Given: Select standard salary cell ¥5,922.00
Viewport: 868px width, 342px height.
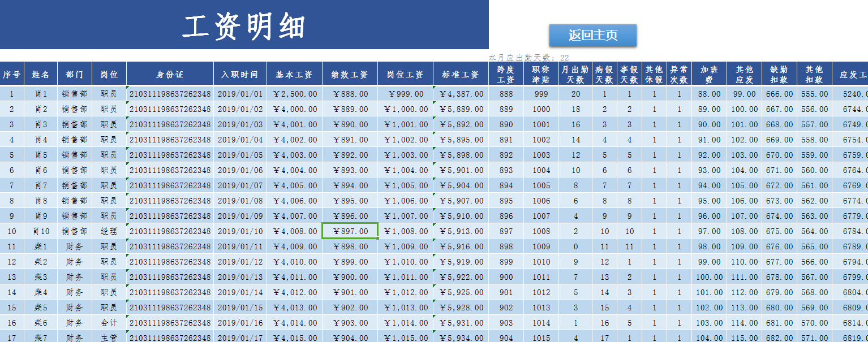Looking at the screenshot, I should click(x=461, y=277).
